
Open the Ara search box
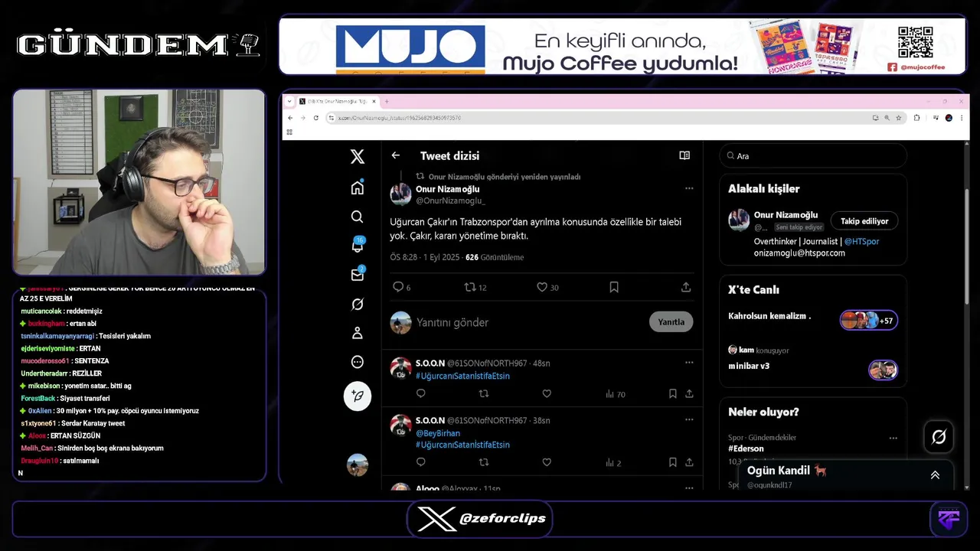point(813,155)
